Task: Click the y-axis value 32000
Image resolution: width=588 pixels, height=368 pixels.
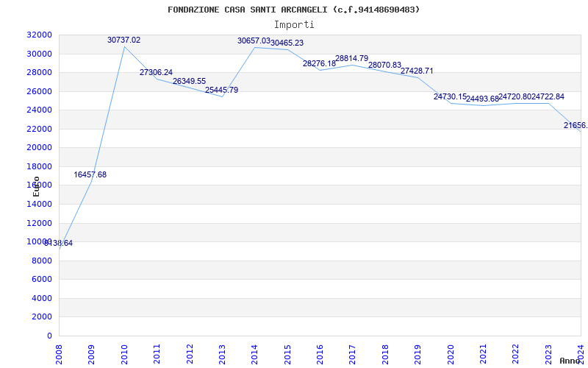Action: click(x=40, y=35)
